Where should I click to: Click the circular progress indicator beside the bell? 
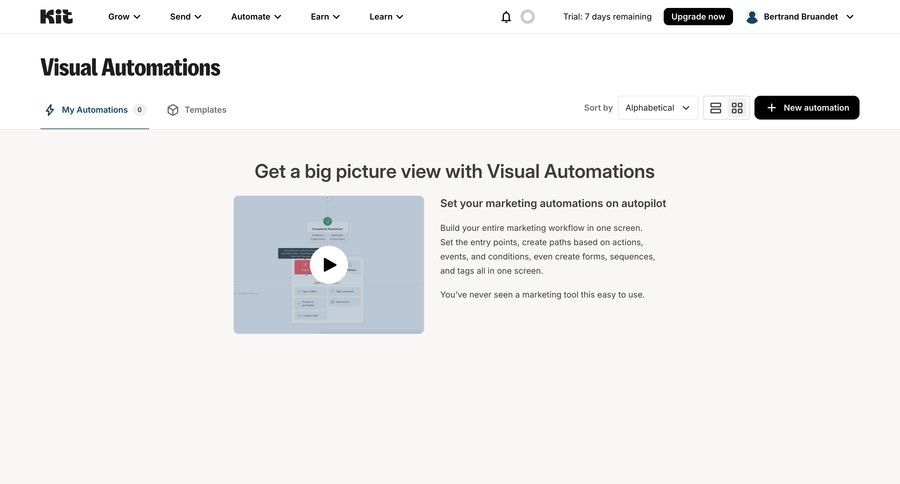[x=527, y=17]
